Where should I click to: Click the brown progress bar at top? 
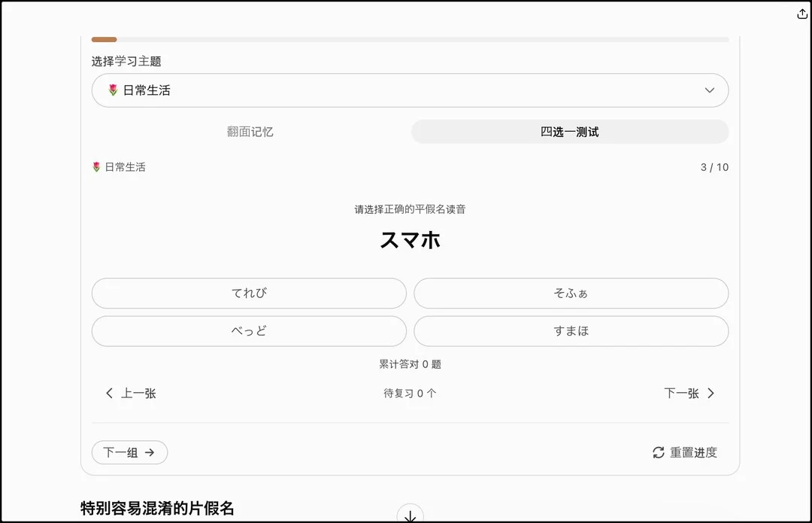[104, 39]
